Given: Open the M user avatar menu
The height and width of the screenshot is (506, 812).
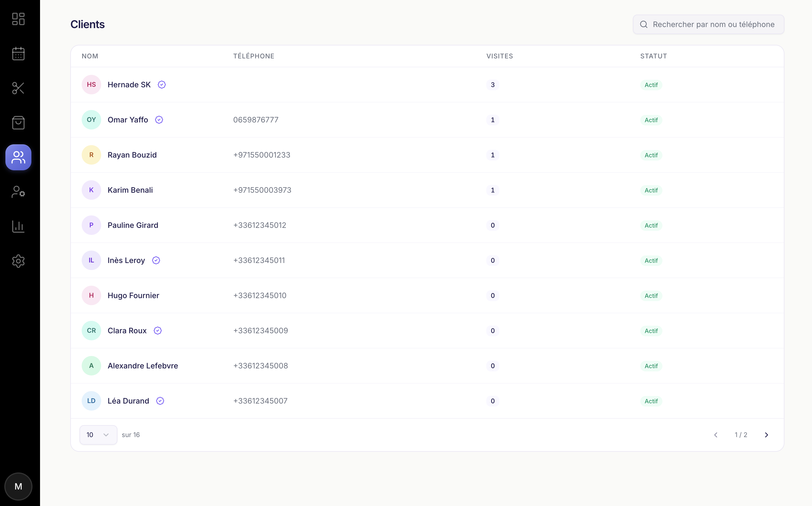Looking at the screenshot, I should pos(18,486).
